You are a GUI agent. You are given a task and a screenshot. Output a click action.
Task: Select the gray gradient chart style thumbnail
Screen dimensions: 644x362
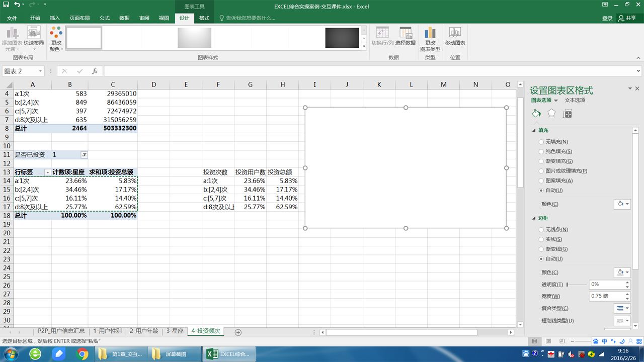point(195,38)
